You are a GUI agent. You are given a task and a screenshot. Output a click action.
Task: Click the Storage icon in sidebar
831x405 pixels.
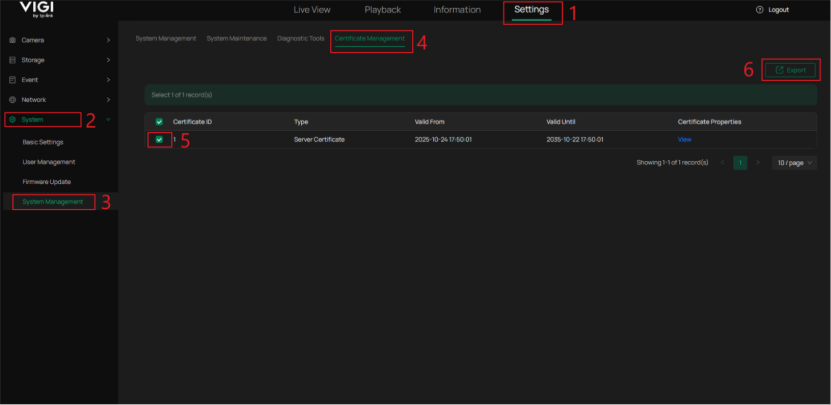pos(12,60)
